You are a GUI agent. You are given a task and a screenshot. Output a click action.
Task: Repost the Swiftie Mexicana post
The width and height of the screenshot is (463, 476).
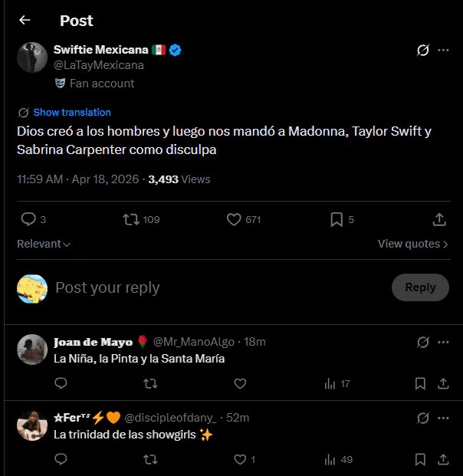(132, 220)
